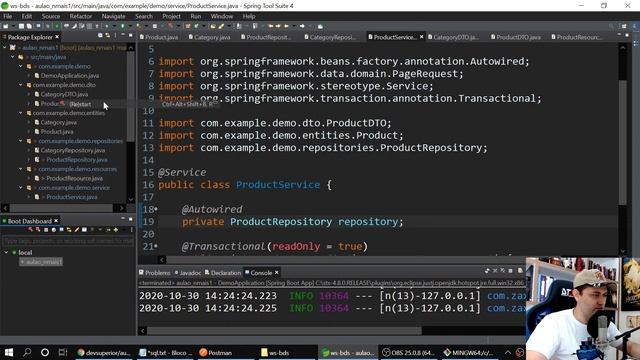
Task: Open the Source menu
Action: coord(51,16)
